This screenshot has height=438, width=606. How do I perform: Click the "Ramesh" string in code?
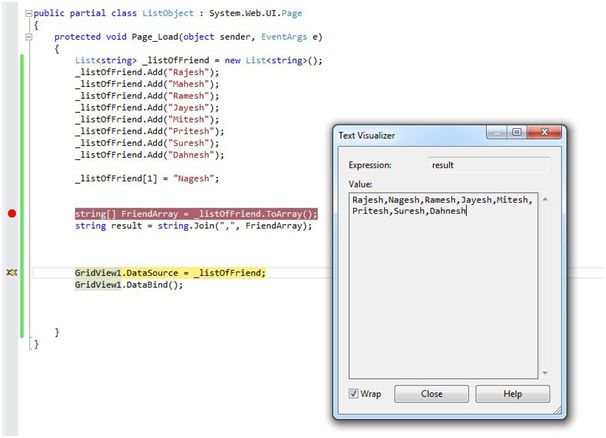point(188,96)
